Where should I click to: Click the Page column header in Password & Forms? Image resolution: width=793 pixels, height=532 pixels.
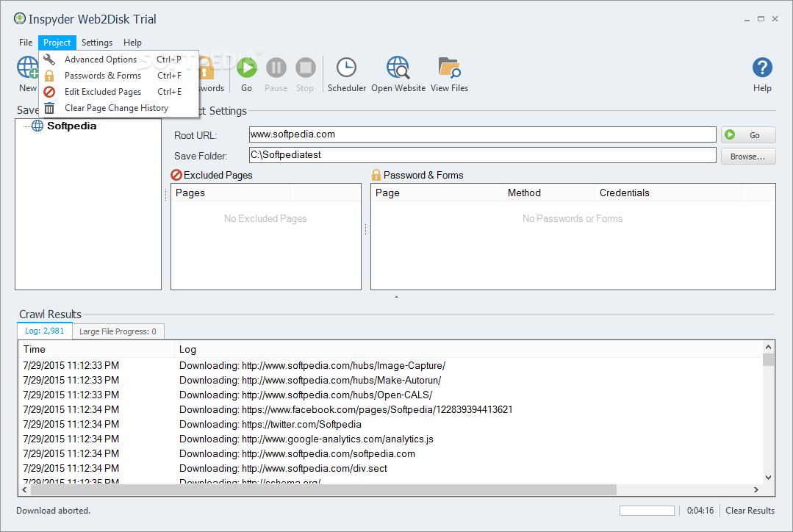click(437, 193)
